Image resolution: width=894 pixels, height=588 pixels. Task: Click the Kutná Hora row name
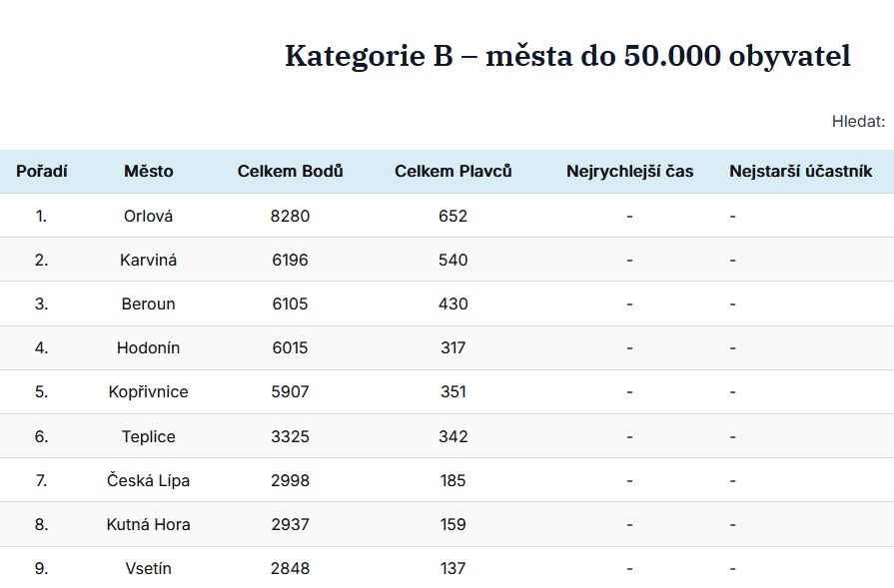coord(148,524)
